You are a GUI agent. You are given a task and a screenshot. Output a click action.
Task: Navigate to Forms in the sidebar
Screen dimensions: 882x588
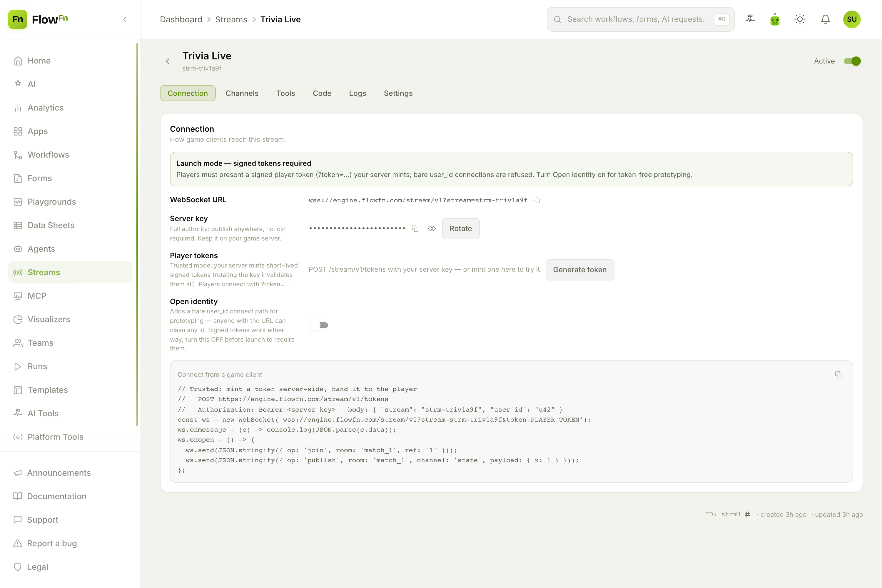(x=70, y=178)
